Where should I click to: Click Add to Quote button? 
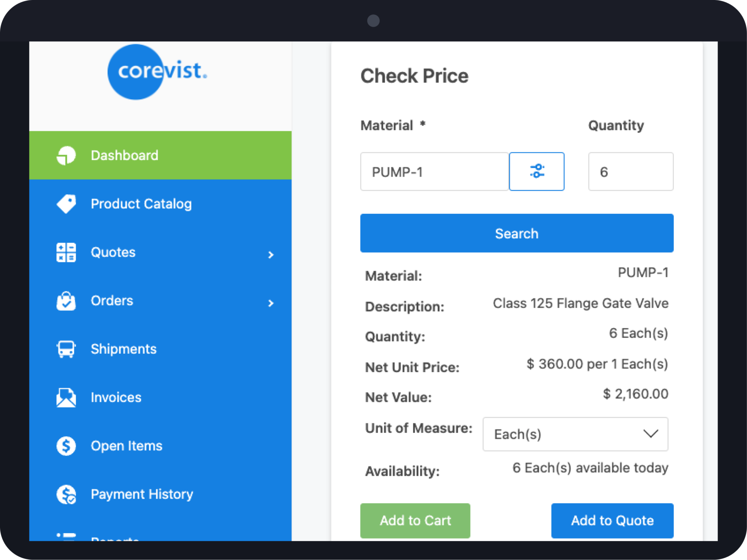(x=612, y=520)
